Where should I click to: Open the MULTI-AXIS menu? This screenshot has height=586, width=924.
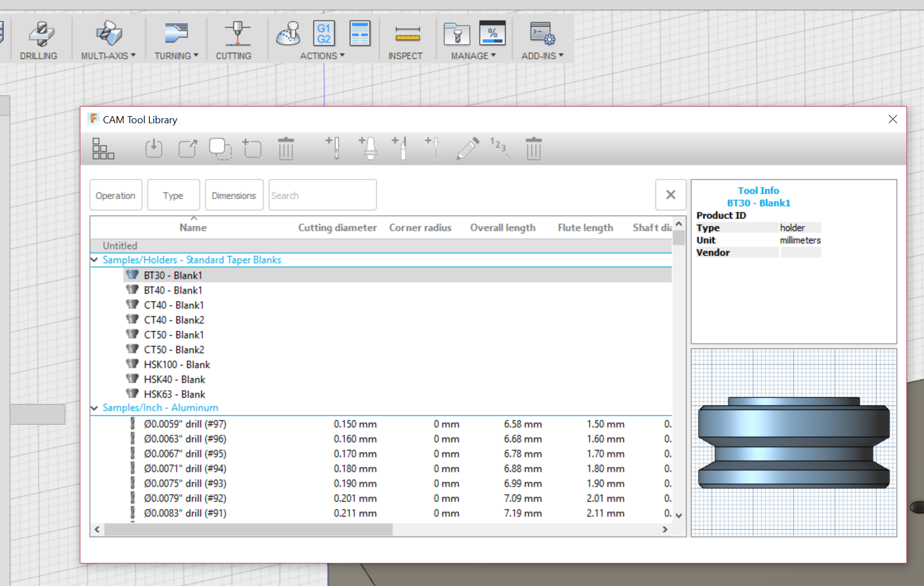click(x=108, y=56)
